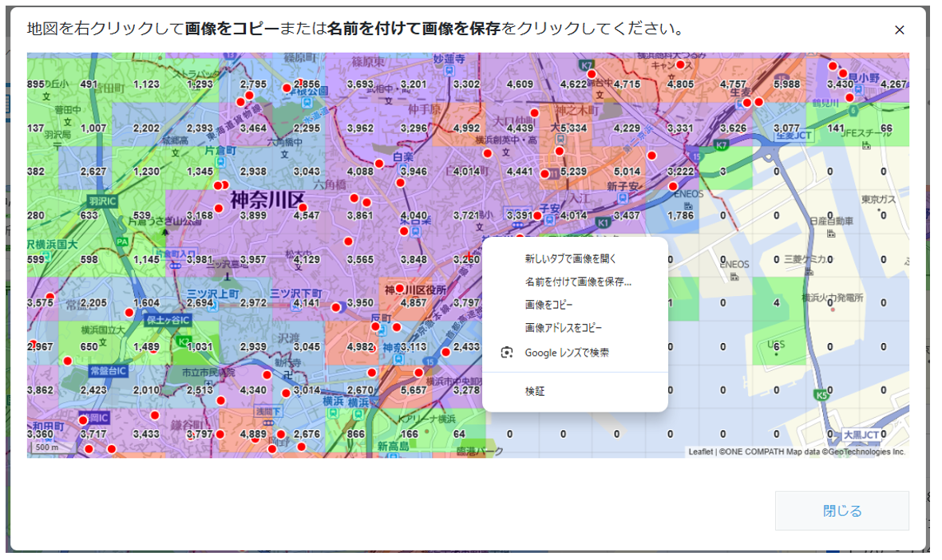Click the factory icon under JFEスチール
The height and width of the screenshot is (560, 942).
[x=866, y=145]
